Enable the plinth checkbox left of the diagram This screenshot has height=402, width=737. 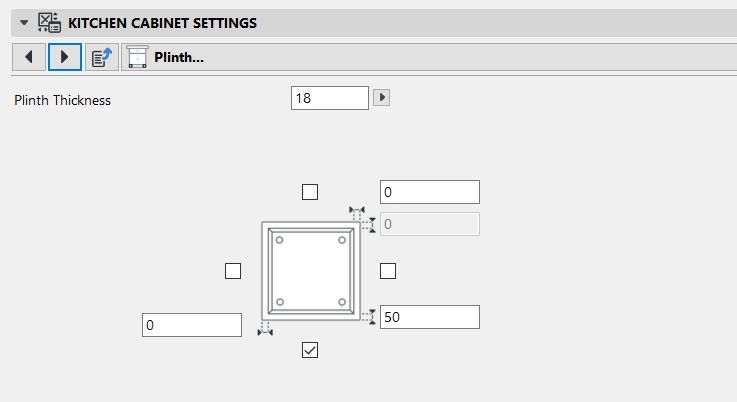tap(233, 270)
